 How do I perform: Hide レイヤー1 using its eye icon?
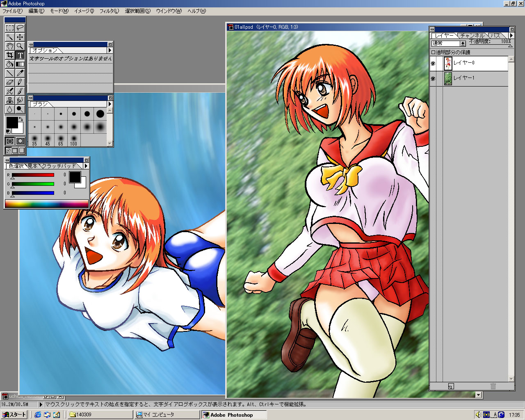(433, 78)
